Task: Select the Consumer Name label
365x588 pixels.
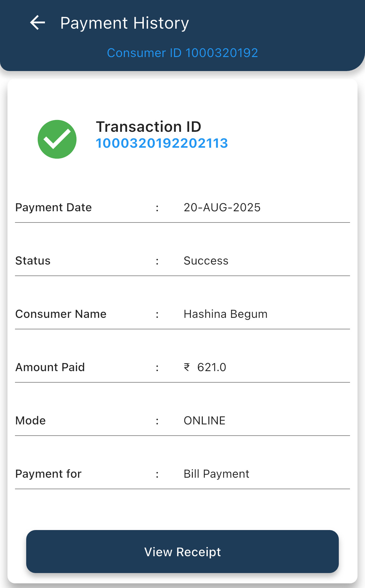Action: pos(61,314)
